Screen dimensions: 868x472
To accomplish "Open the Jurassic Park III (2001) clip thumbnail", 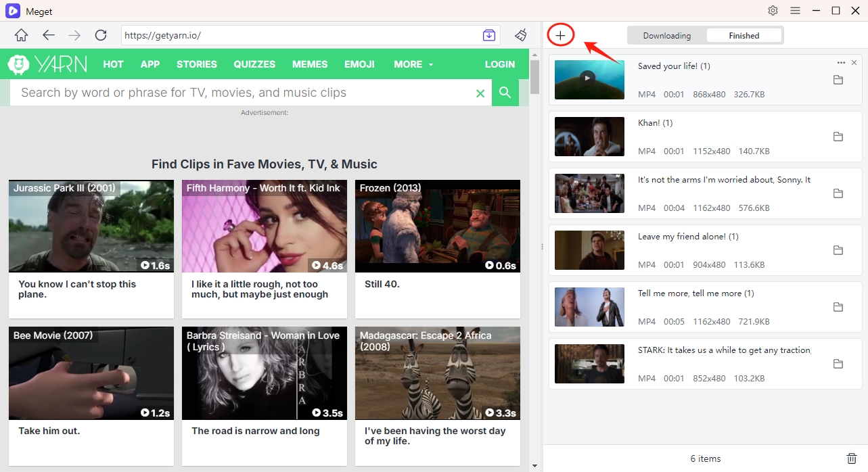I will click(x=91, y=227).
